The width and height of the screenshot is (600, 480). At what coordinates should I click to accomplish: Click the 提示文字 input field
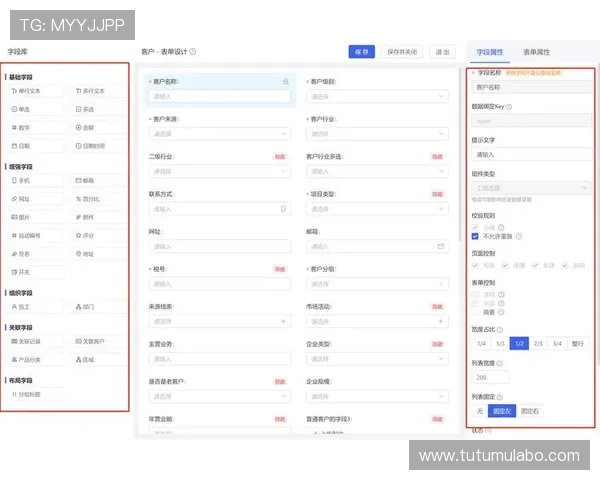[x=532, y=155]
